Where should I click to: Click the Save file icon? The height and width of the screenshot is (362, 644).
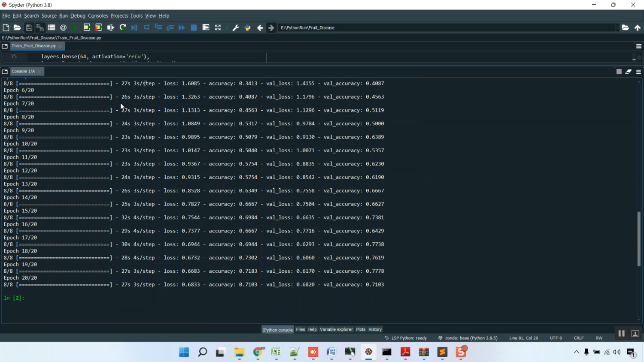tap(29, 28)
